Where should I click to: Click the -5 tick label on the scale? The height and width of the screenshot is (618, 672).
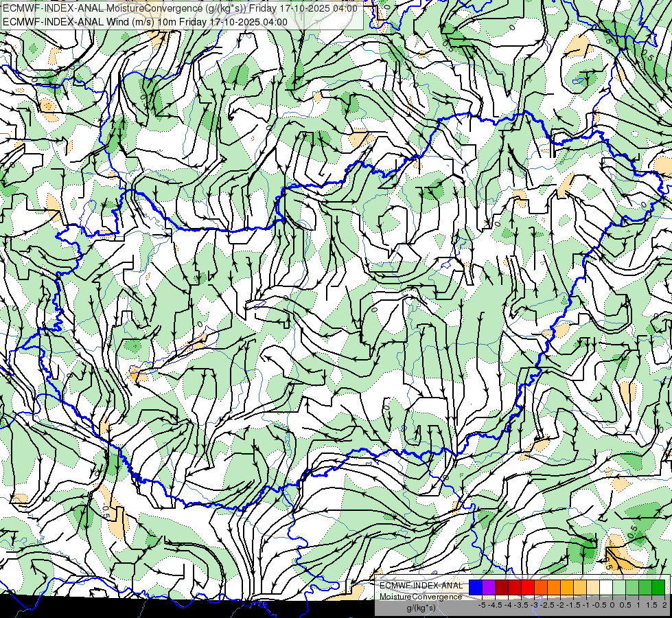tap(482, 605)
